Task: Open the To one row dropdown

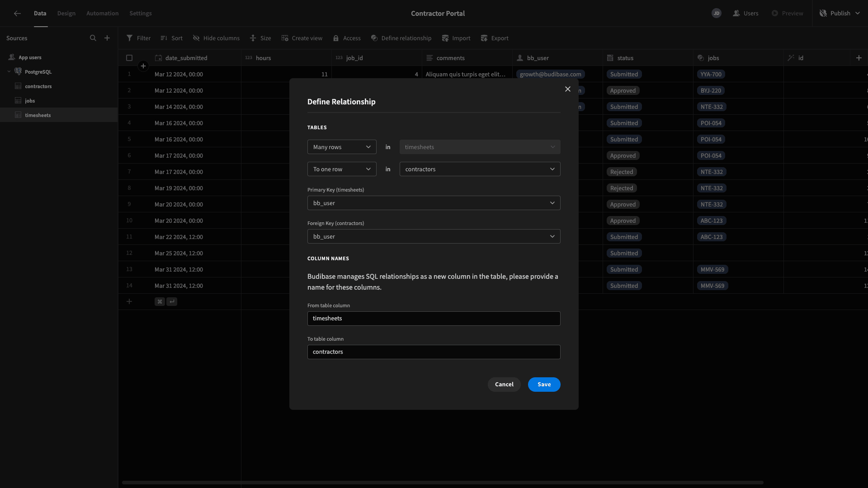Action: click(x=342, y=169)
